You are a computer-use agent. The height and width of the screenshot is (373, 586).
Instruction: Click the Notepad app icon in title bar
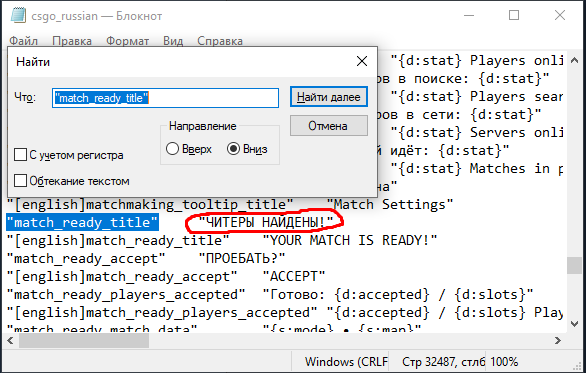point(18,16)
